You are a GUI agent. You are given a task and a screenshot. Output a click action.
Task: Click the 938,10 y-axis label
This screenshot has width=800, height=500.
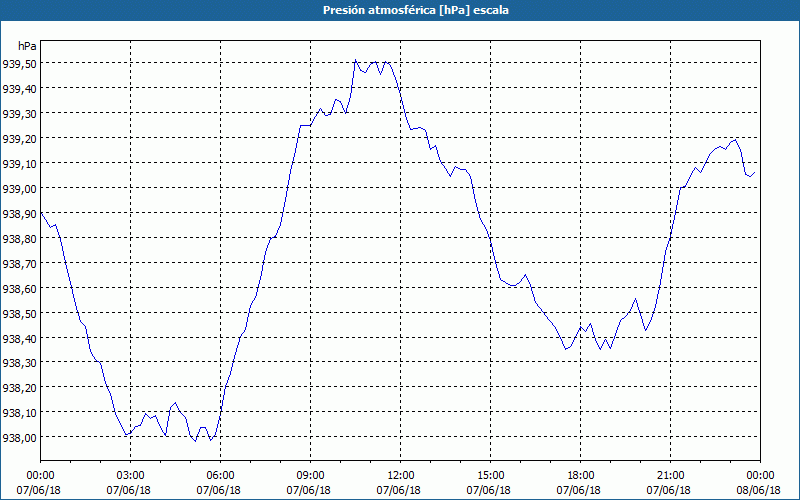point(19,412)
